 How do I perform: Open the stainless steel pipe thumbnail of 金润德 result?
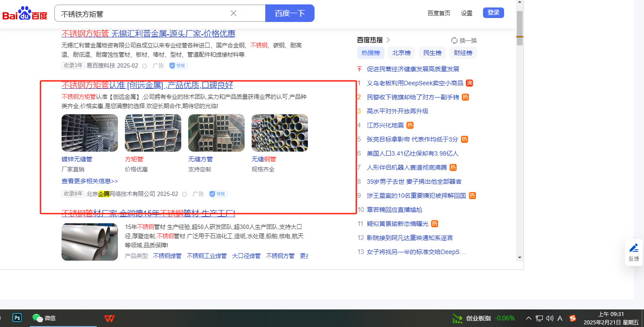[x=90, y=242]
